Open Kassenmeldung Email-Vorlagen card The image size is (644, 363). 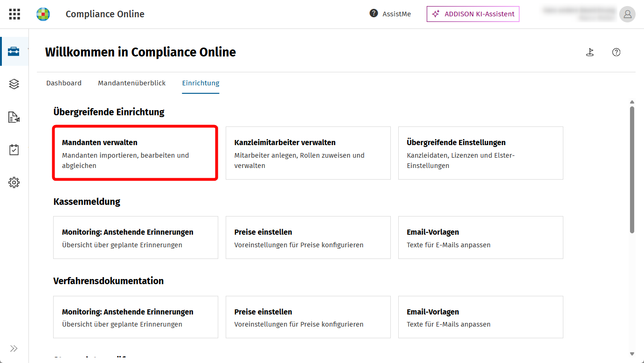pyautogui.click(x=481, y=237)
